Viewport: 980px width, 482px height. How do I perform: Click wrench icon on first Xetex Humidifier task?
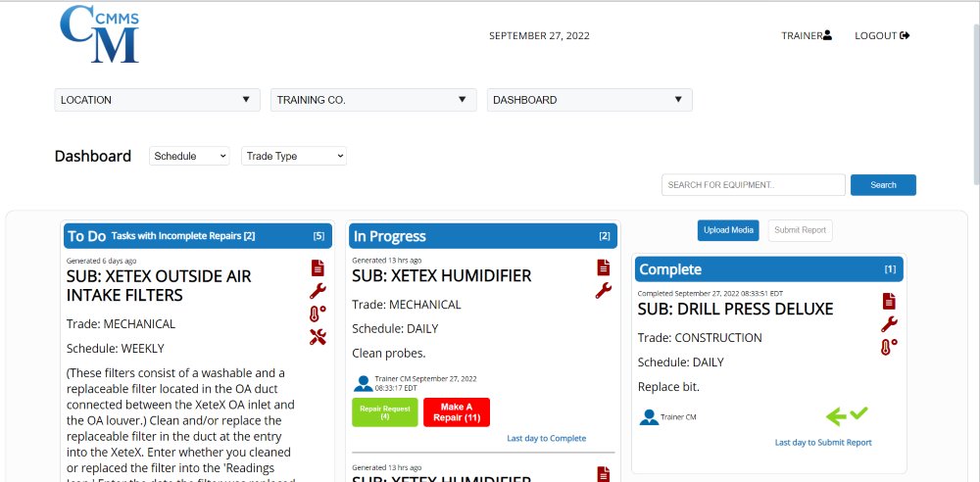(603, 291)
